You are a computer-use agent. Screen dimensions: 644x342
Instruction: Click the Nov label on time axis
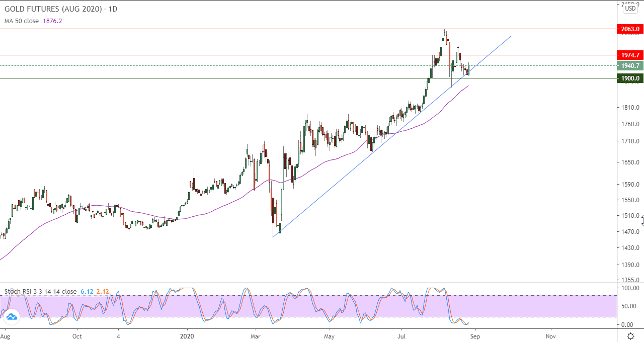tap(550, 335)
